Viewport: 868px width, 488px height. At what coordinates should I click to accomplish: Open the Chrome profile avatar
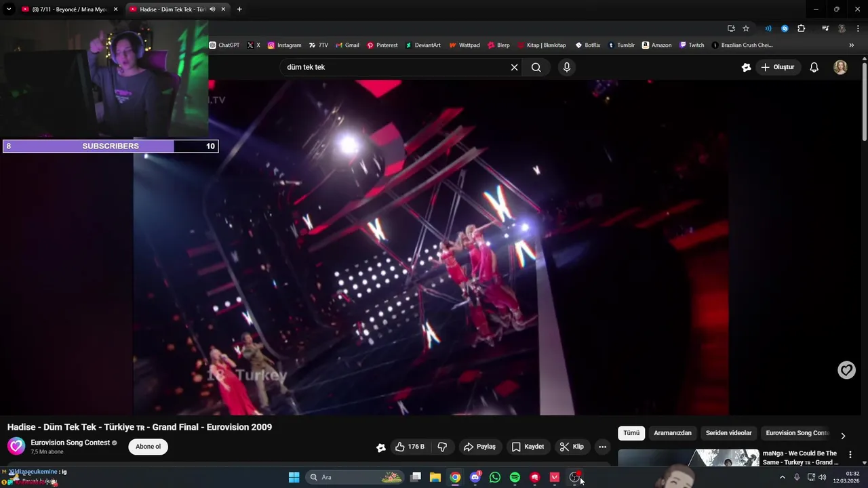[842, 28]
